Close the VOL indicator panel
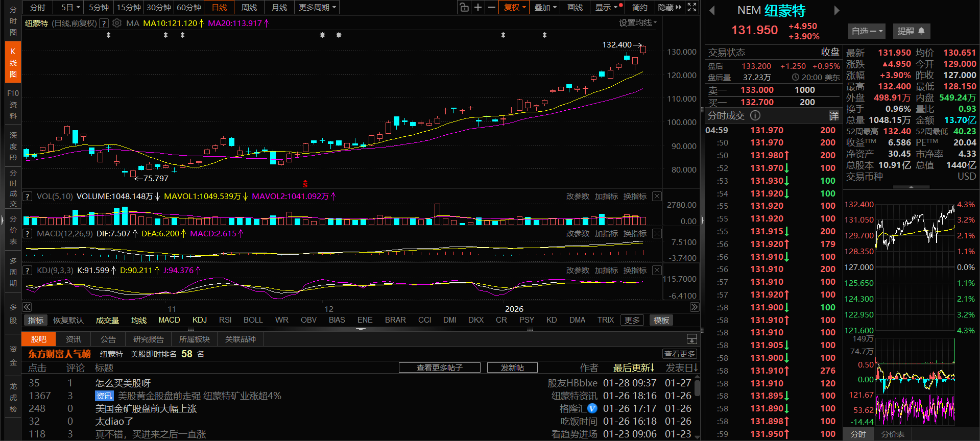This screenshot has width=980, height=441. pyautogui.click(x=657, y=197)
